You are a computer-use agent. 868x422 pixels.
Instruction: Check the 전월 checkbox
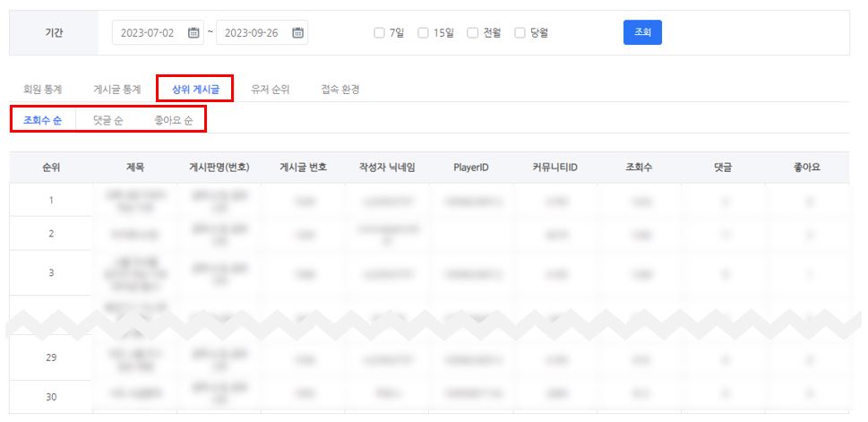point(472,32)
